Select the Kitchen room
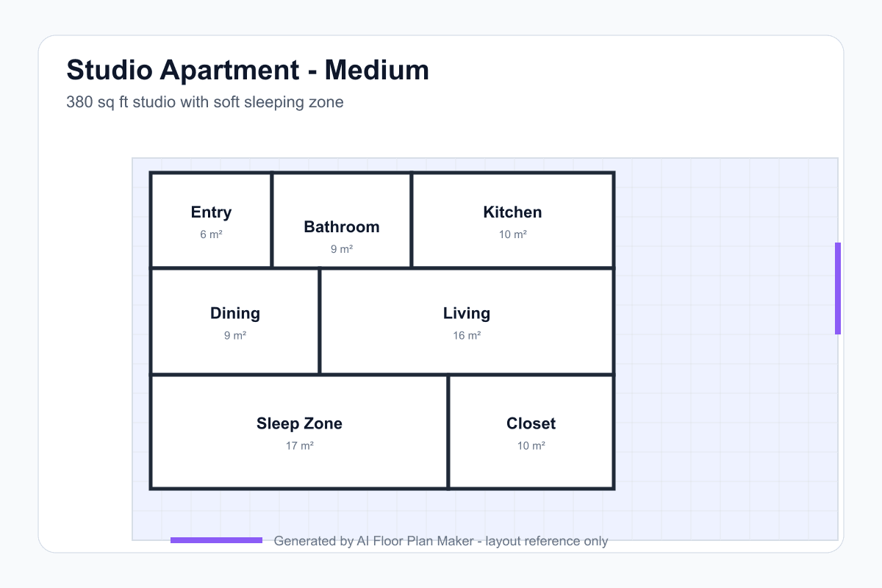882x588 pixels. (512, 220)
